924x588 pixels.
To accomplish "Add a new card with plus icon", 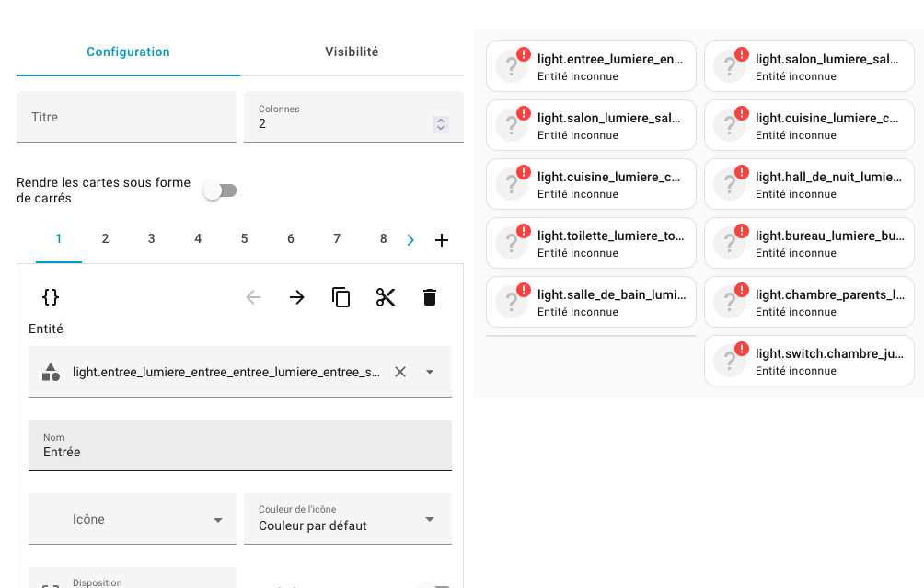I will pos(442,240).
